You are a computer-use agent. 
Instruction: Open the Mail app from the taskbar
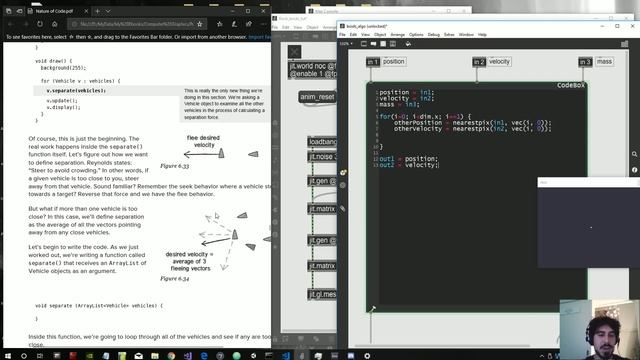point(138,356)
